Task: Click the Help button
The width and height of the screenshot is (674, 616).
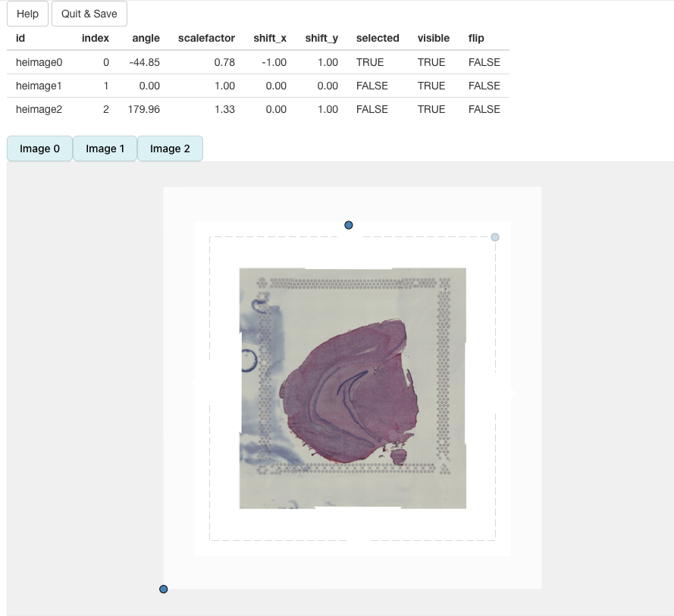Action: (27, 14)
